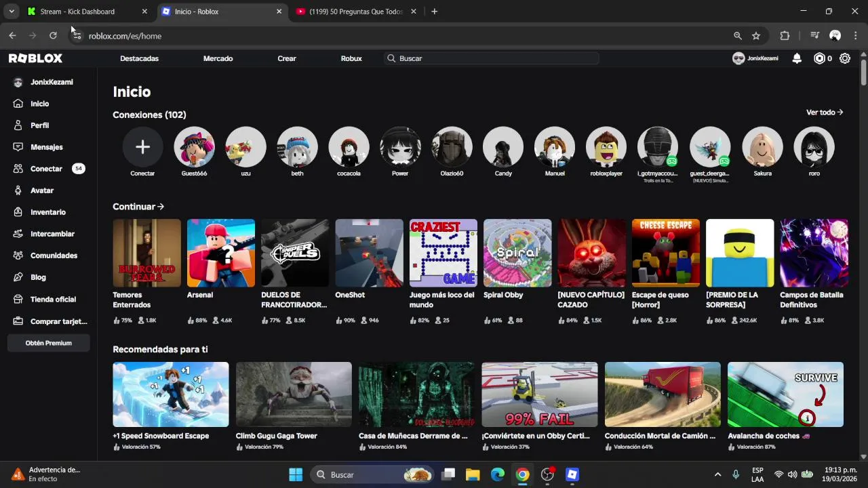Open the +1 Speed Snowboard Escape thumbnail
868x488 pixels.
pyautogui.click(x=171, y=394)
